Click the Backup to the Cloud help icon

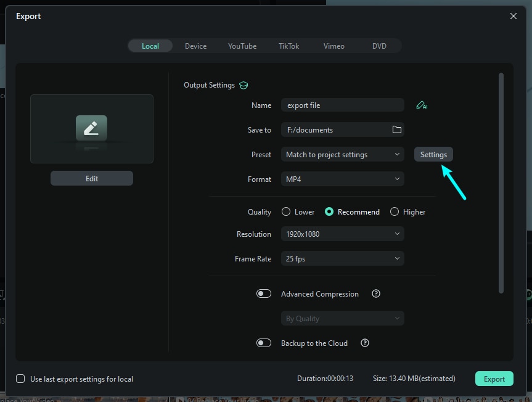pyautogui.click(x=365, y=343)
